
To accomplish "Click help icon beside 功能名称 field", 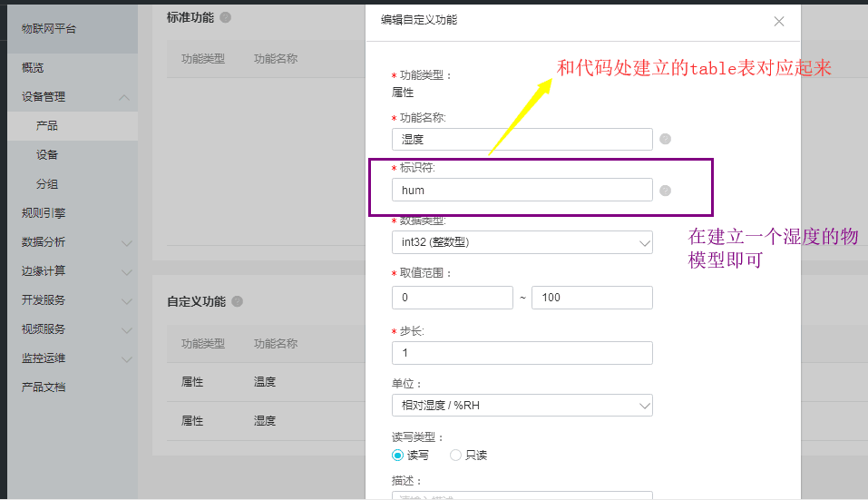I will (x=666, y=139).
